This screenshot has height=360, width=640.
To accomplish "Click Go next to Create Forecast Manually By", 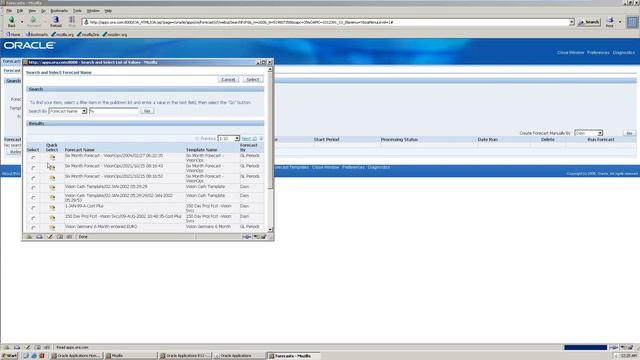I will click(629, 133).
